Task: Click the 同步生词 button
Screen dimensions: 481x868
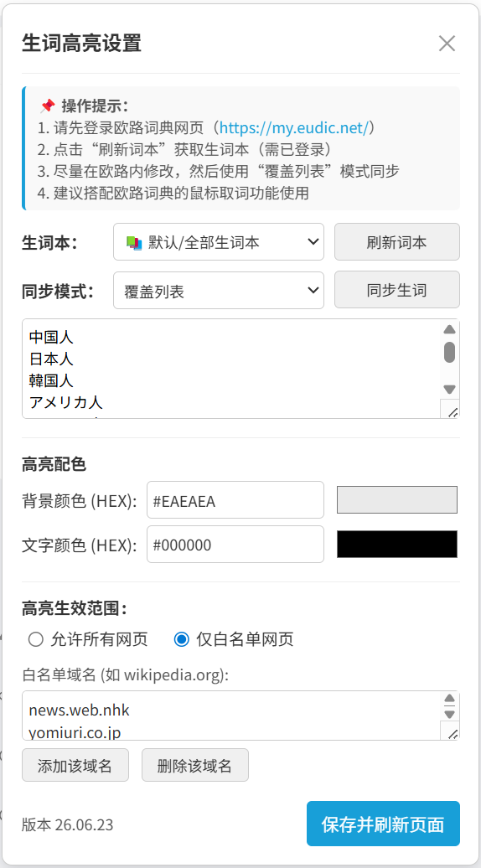Action: 397,290
